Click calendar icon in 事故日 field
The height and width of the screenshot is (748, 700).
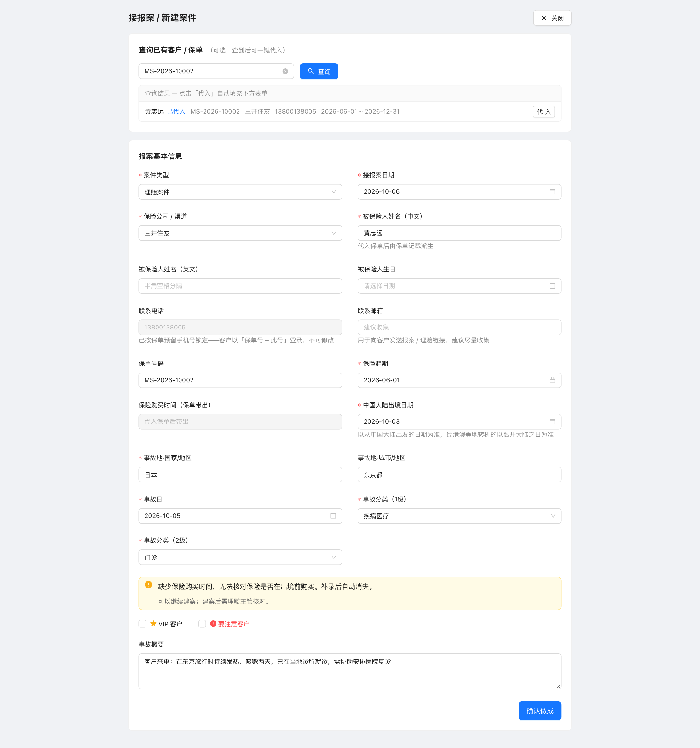(x=333, y=515)
